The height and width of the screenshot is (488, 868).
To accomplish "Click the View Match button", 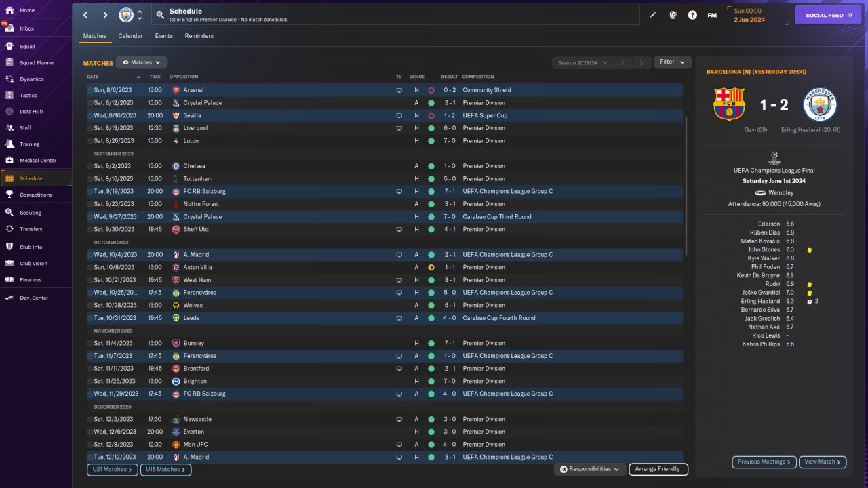I will click(x=822, y=462).
